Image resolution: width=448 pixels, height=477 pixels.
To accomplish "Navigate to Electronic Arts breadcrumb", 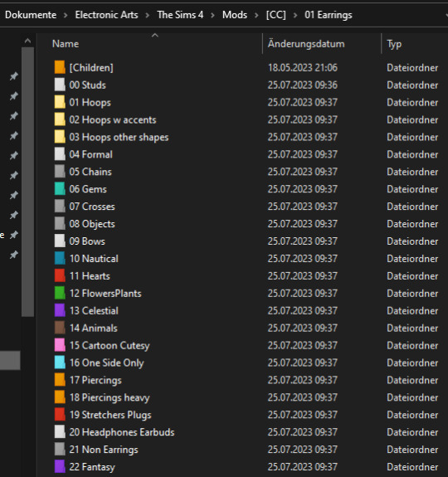I will pos(106,15).
